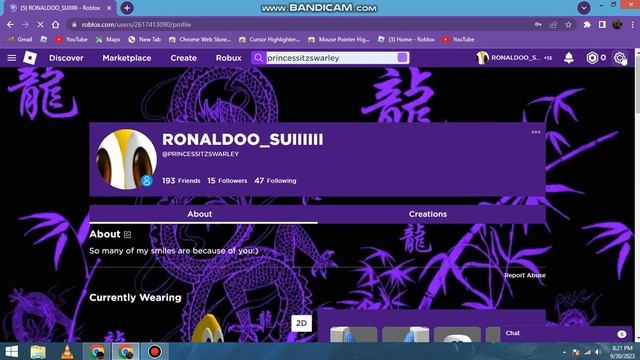The image size is (640, 360).
Task: Open the Chrome profile avatar
Action: 617,24
